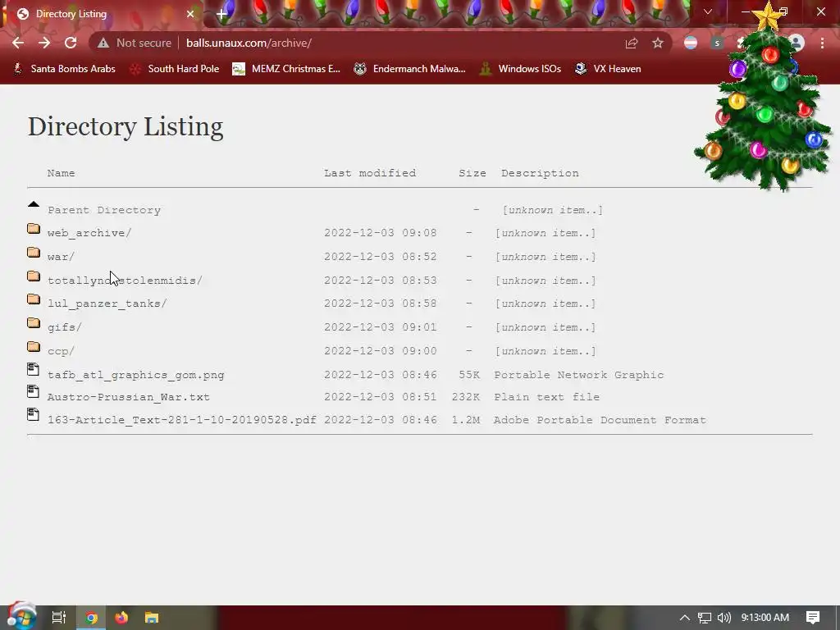This screenshot has height=630, width=840.
Task: Open the MEMZ Christmas bookmark
Action: (286, 69)
